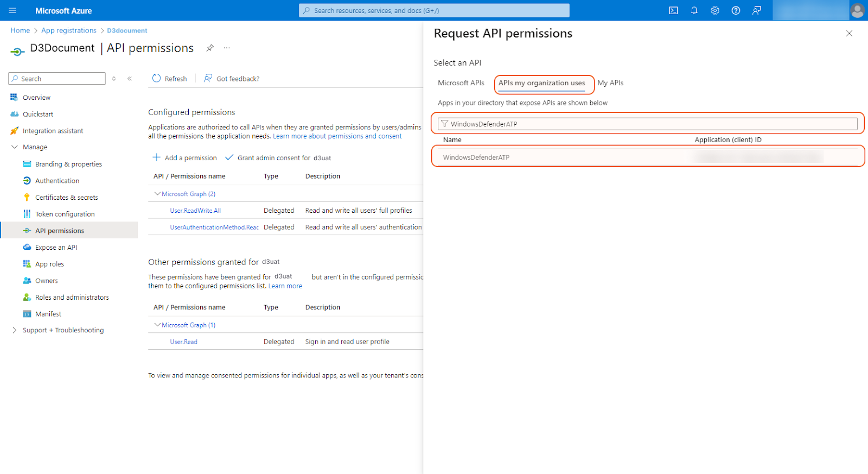
Task: Open the portal hamburger menu
Action: 12,10
